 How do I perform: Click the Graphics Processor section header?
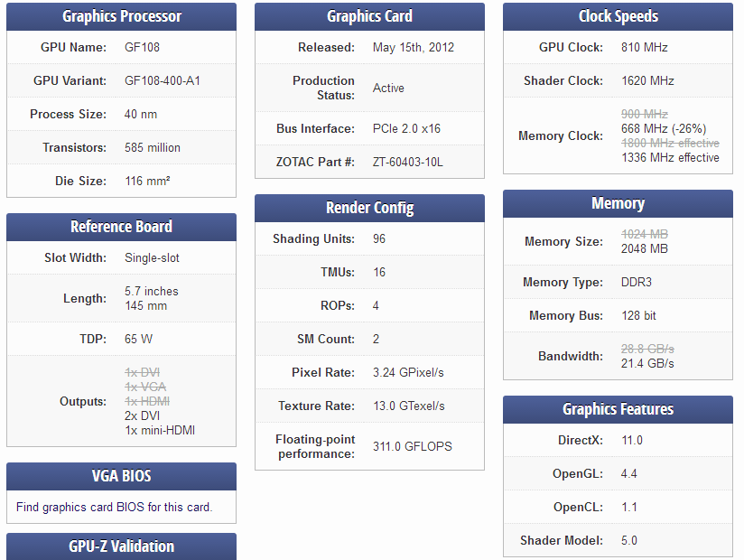[122, 16]
